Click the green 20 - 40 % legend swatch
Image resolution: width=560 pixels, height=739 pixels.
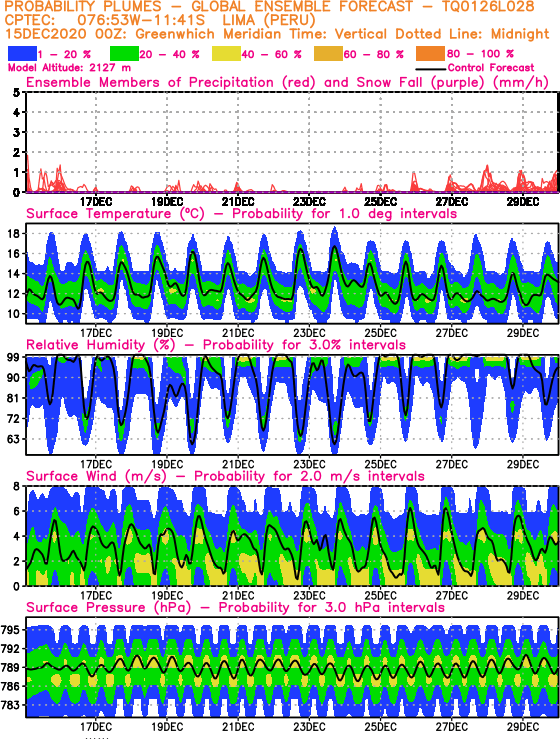pos(124,54)
